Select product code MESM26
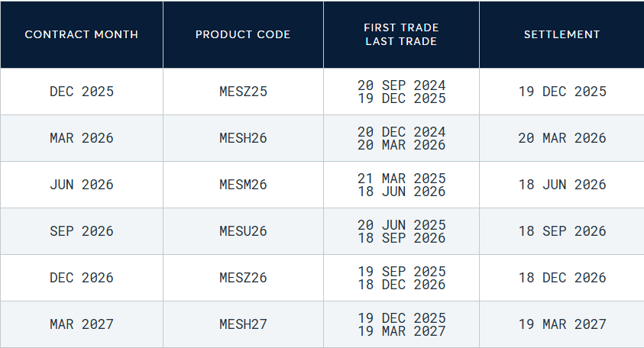This screenshot has height=348, width=644. click(x=243, y=185)
